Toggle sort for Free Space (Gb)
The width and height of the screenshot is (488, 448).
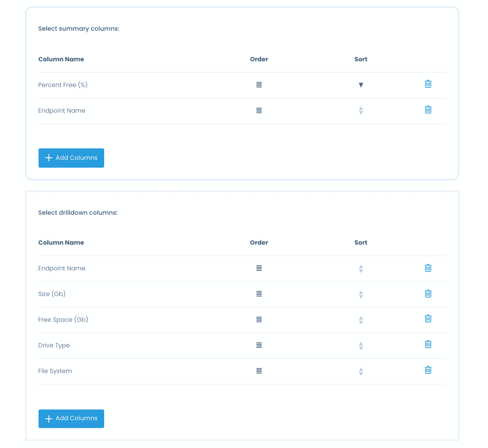pos(361,320)
